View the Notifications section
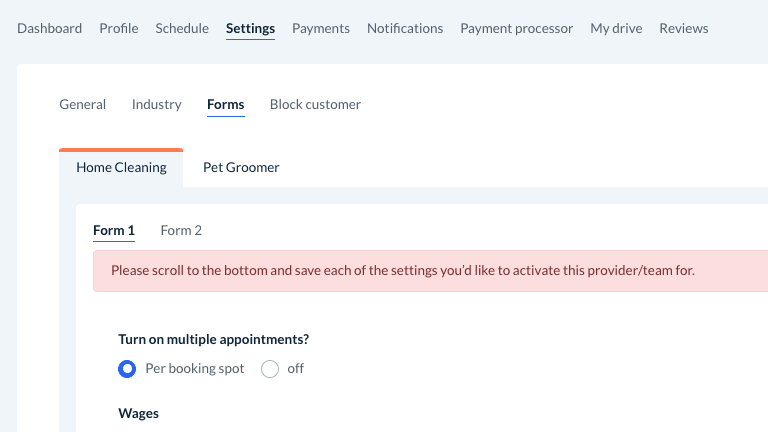This screenshot has width=768, height=432. [x=405, y=28]
